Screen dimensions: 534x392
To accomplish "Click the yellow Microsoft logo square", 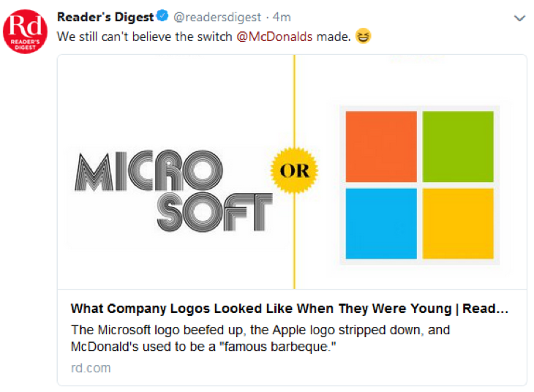I will click(x=458, y=223).
